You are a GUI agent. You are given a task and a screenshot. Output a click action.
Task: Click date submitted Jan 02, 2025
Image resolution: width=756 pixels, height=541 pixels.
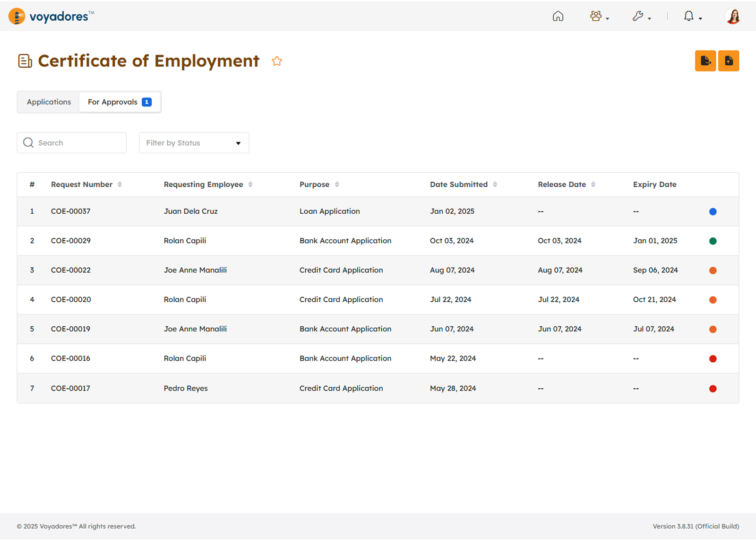point(452,211)
